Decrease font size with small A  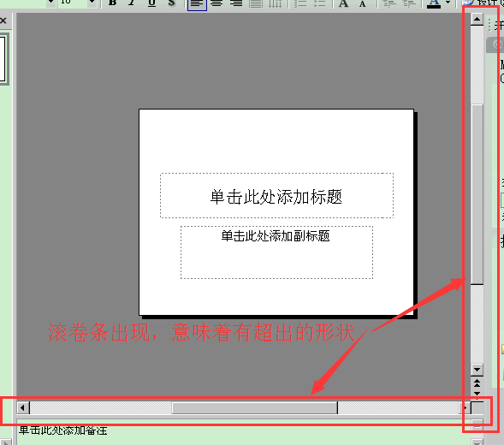(363, 3)
